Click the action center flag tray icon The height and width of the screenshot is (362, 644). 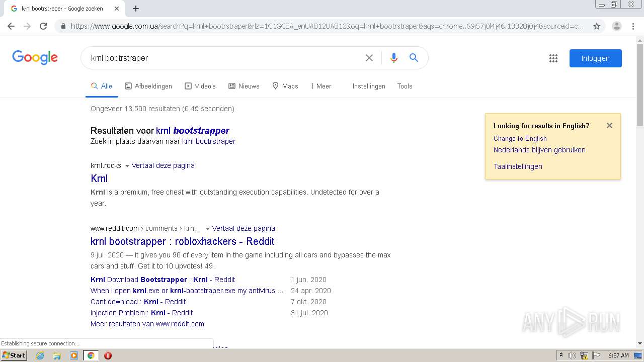tap(596, 355)
